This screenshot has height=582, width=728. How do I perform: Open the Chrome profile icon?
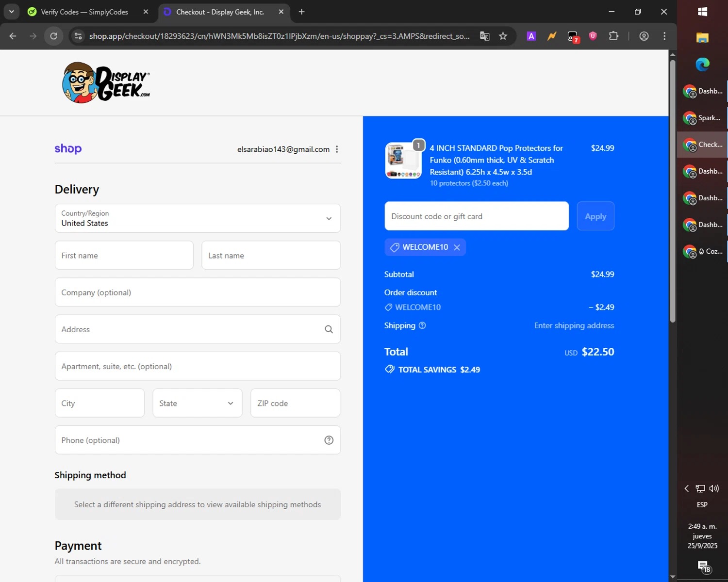[x=644, y=36]
